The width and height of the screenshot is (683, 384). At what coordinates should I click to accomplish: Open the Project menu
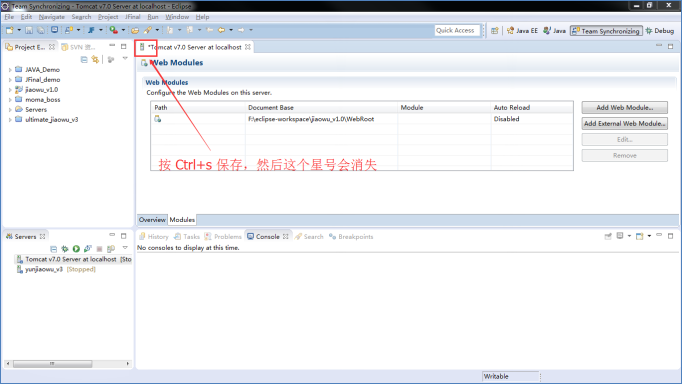point(108,17)
